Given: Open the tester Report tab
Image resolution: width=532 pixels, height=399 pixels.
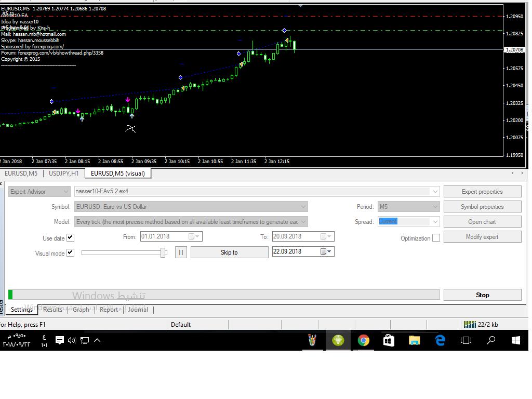Looking at the screenshot, I should click(109, 310).
